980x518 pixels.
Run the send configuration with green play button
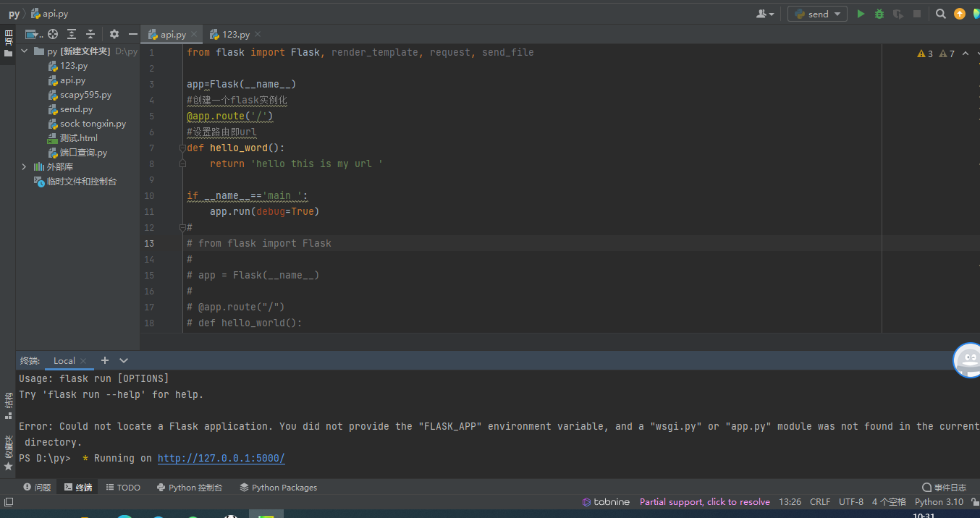861,14
